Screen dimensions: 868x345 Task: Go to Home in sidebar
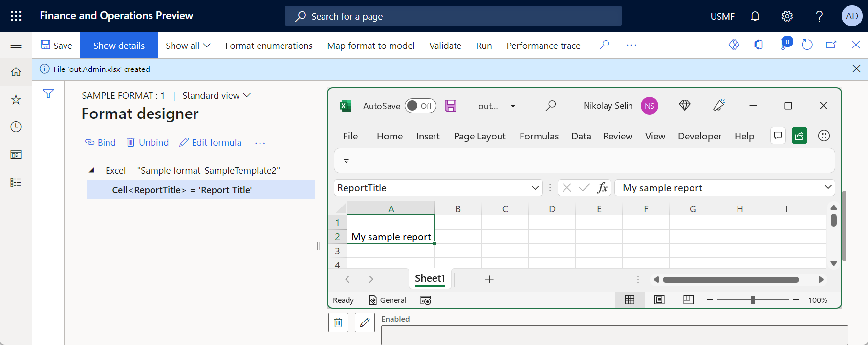point(16,72)
